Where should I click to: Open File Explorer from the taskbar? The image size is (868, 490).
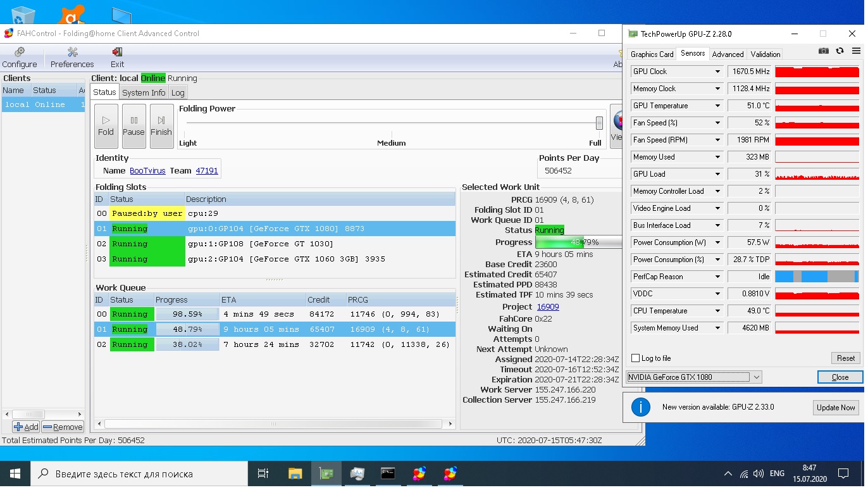pos(295,474)
